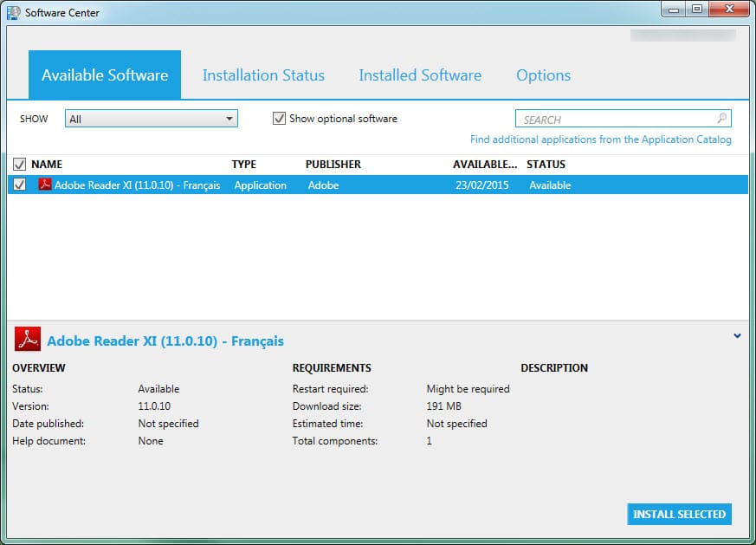This screenshot has width=756, height=545.
Task: Click the 23/02/2015 date cell
Action: tap(482, 185)
